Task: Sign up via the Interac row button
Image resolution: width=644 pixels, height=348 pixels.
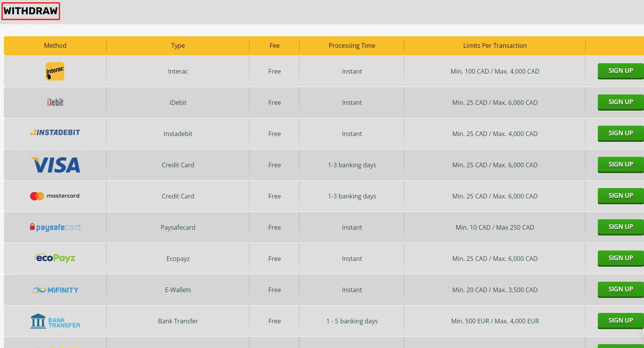Action: tap(621, 71)
